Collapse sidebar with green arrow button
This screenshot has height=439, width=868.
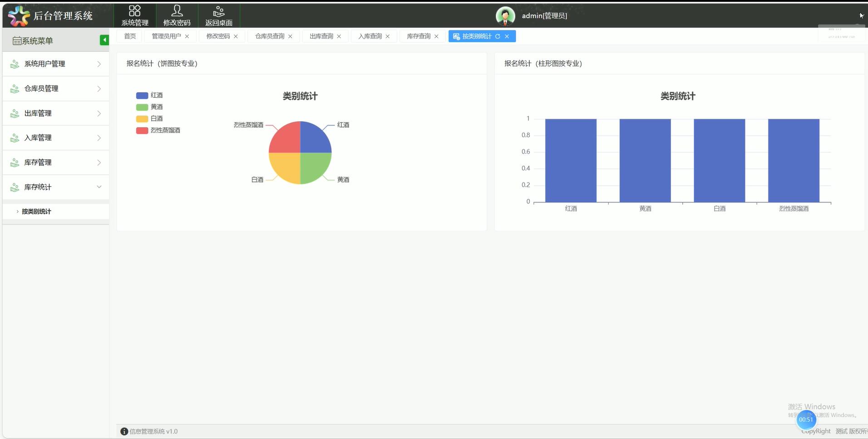(x=104, y=40)
